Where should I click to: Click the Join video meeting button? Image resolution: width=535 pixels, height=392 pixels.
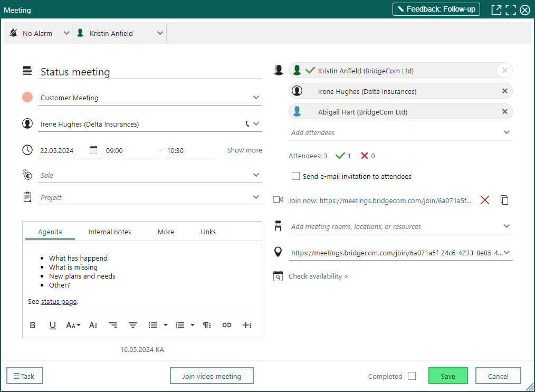(212, 376)
